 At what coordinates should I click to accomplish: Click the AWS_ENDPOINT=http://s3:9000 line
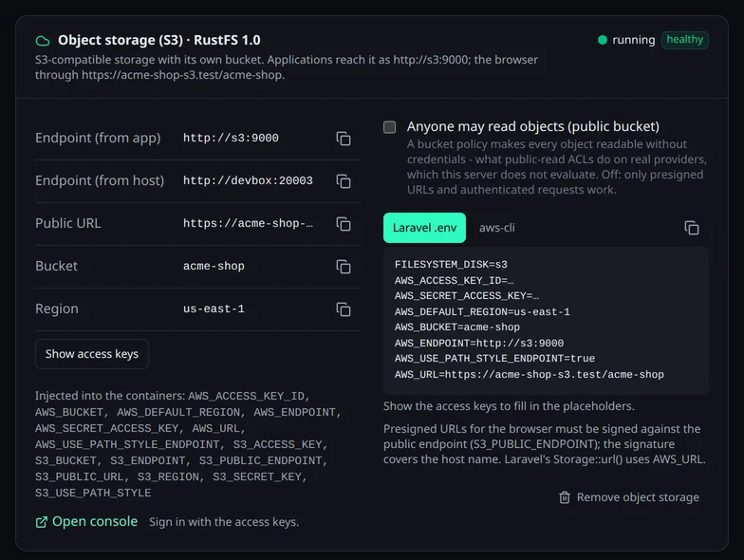coord(479,344)
